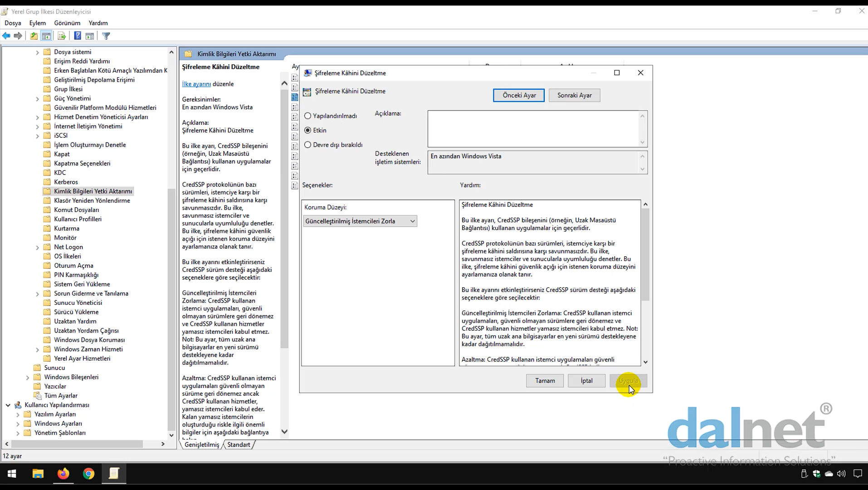Launch Chrome from the taskbar
The height and width of the screenshot is (490, 868).
pyautogui.click(x=88, y=474)
